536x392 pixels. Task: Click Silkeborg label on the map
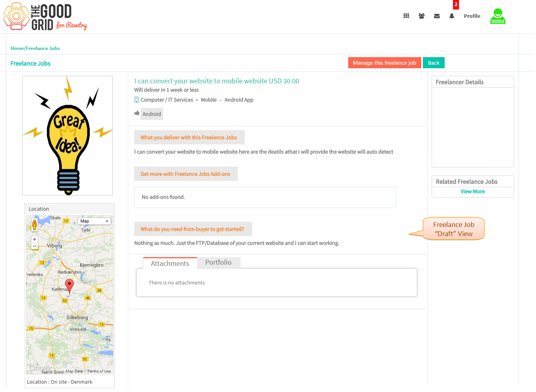77,317
